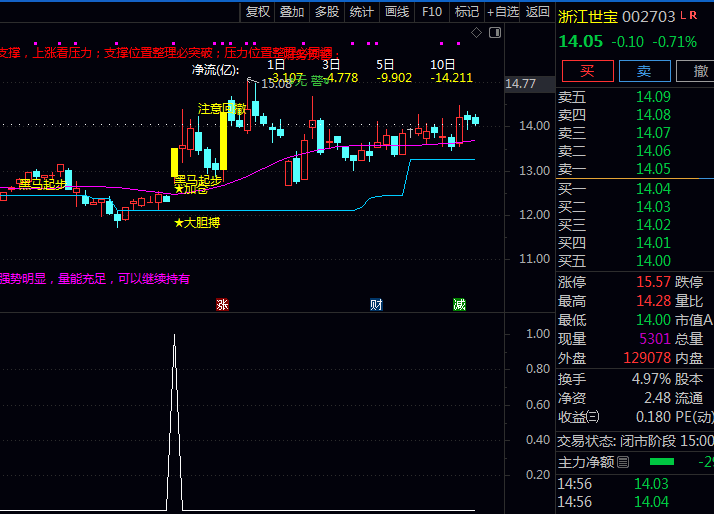Select 买四 price 14.01

tap(653, 243)
